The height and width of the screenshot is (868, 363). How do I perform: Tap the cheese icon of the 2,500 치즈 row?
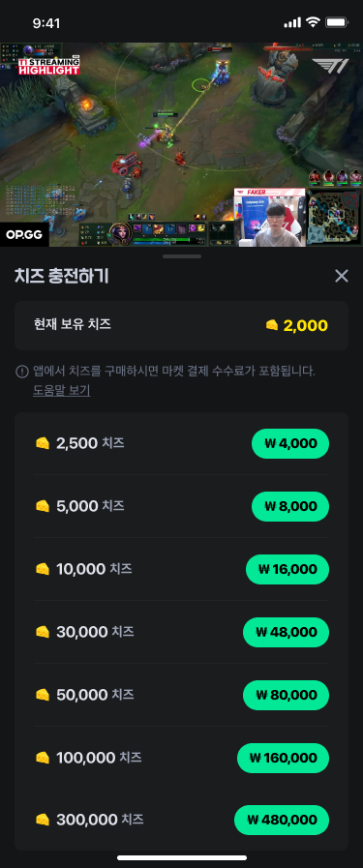tap(42, 443)
